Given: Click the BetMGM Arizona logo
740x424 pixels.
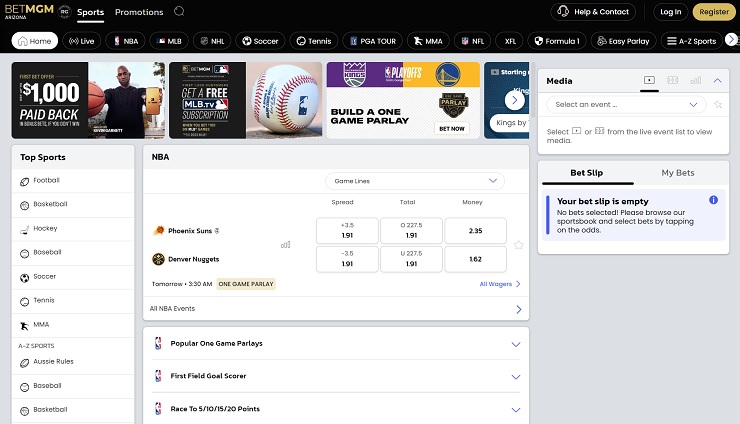Looking at the screenshot, I should [x=29, y=11].
